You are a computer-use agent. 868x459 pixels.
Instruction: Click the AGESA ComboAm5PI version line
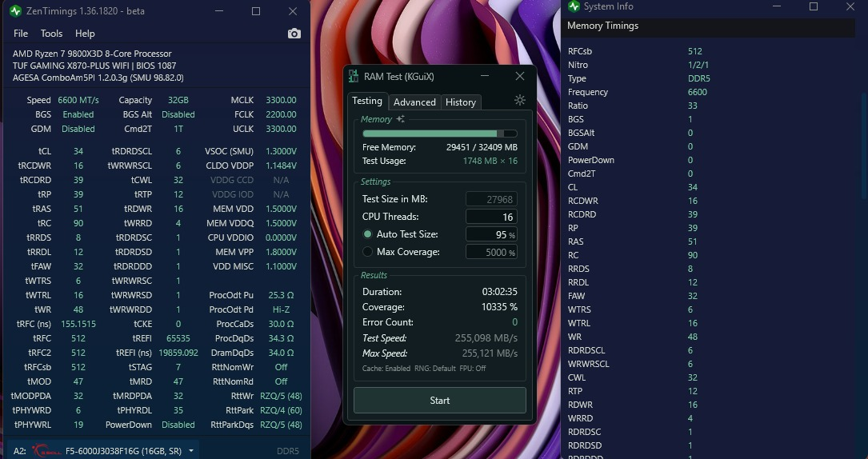(98, 78)
